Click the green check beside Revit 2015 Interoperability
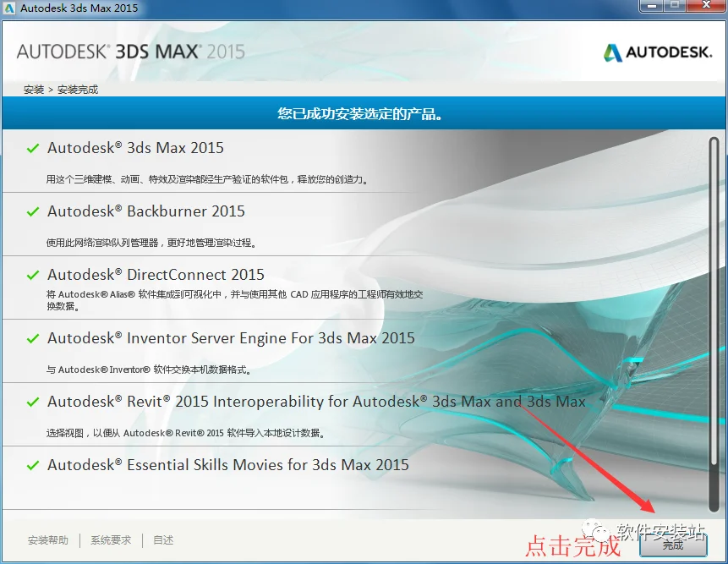The width and height of the screenshot is (728, 564). (33, 402)
